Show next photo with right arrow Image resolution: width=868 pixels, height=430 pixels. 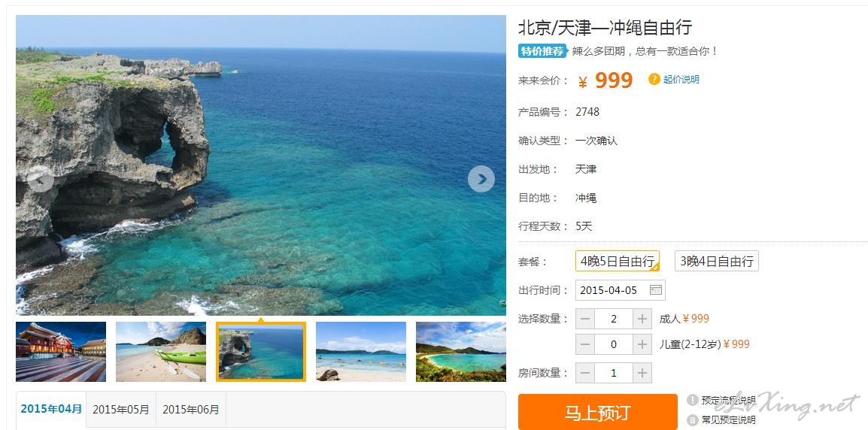(x=481, y=179)
